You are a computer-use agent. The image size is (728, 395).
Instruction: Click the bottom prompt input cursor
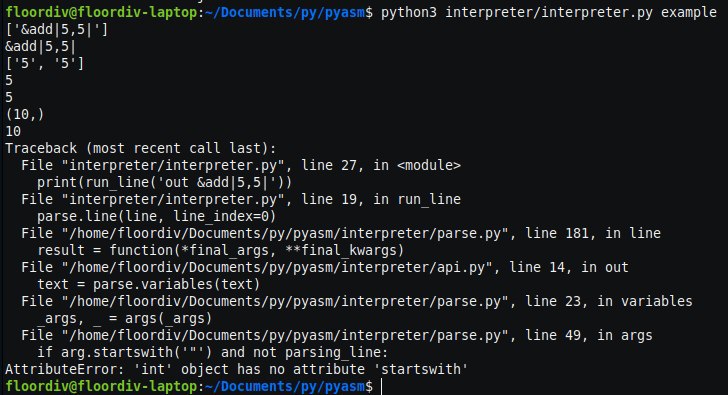coord(382,386)
